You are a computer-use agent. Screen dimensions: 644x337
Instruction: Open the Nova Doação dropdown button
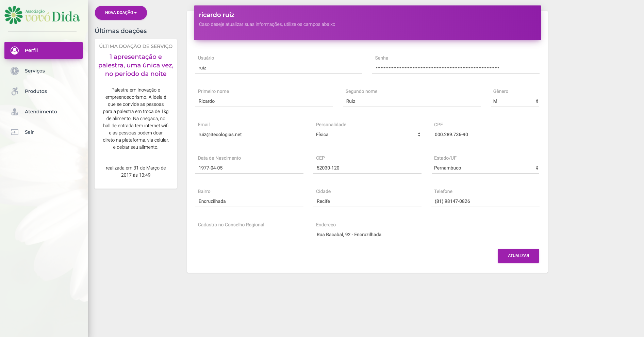121,13
